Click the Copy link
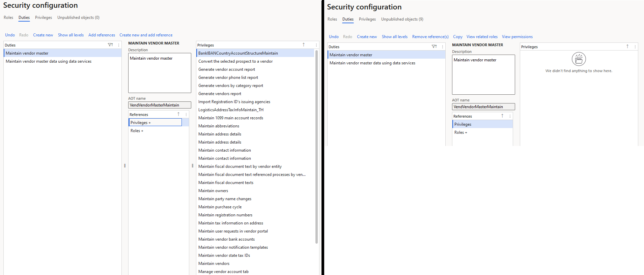The height and width of the screenshot is (275, 644). [458, 37]
